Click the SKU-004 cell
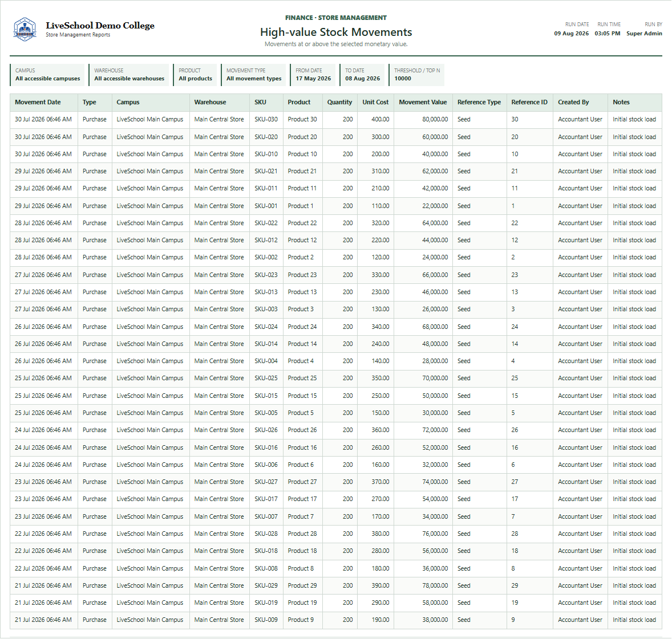Viewport: 672px width, 639px height. pos(266,361)
